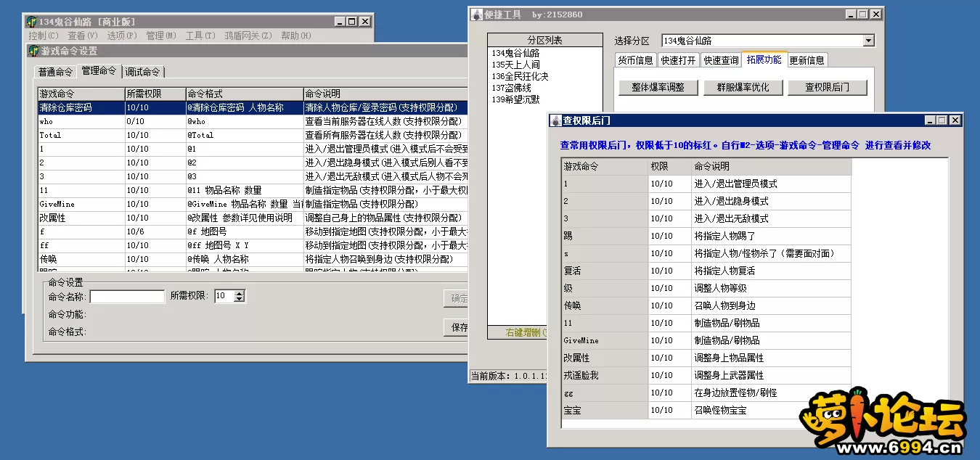Click the 查权限后门 title bar icon
Screen dimensions: 980x460
tap(555, 120)
